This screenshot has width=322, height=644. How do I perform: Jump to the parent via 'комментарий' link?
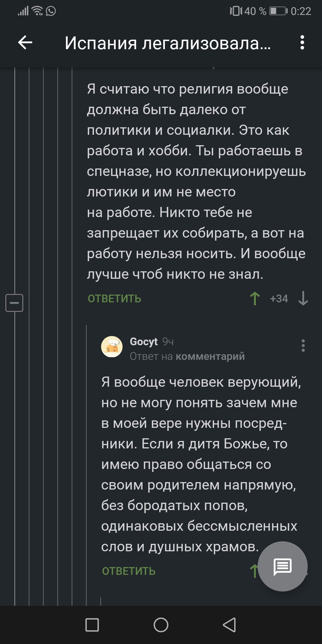[210, 356]
